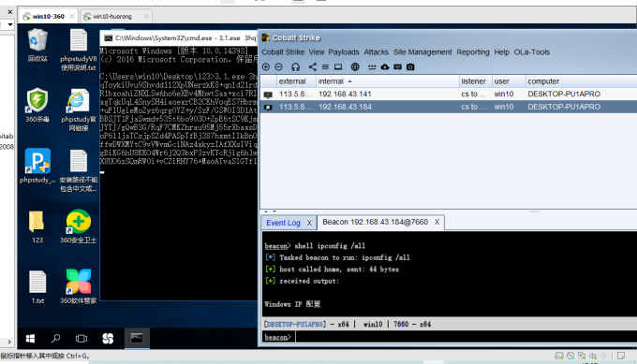Click the VM network adapter status icon
Image resolution: width=637 pixels, height=364 pixels.
[x=582, y=356]
